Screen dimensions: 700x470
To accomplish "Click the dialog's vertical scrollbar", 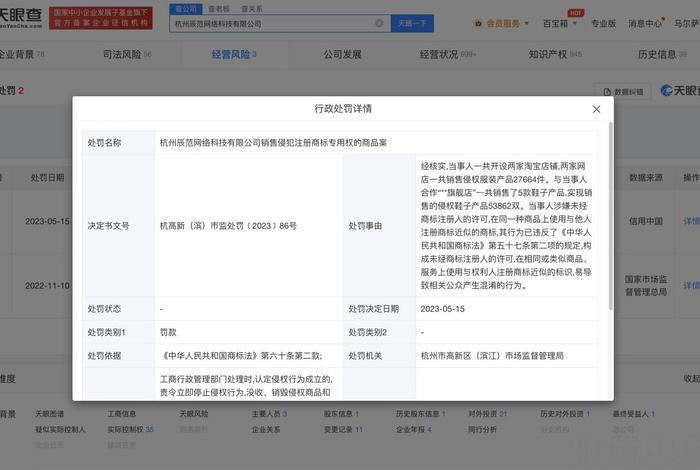I will tap(610, 214).
